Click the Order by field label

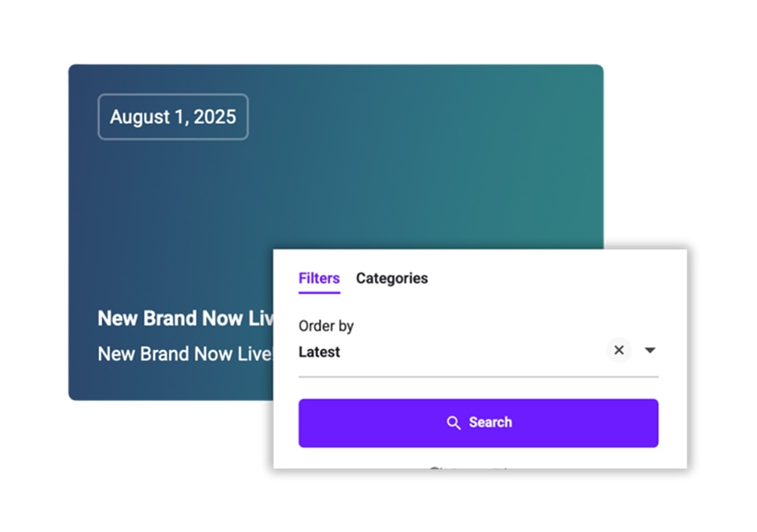point(326,326)
